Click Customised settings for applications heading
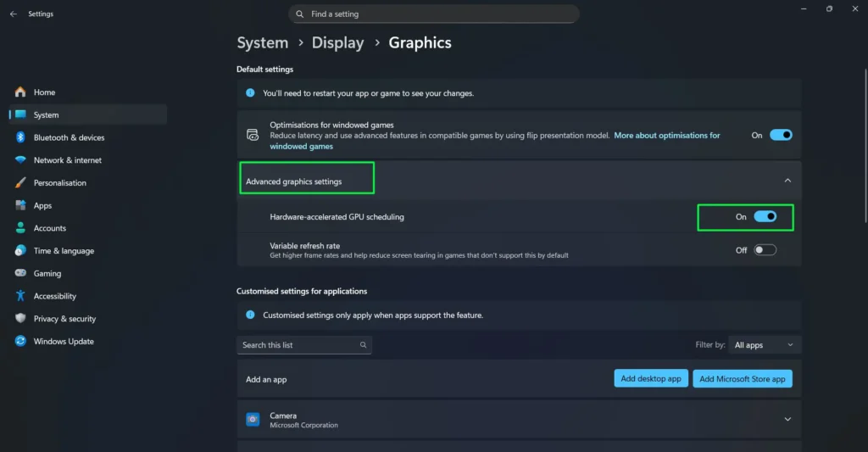 click(302, 291)
